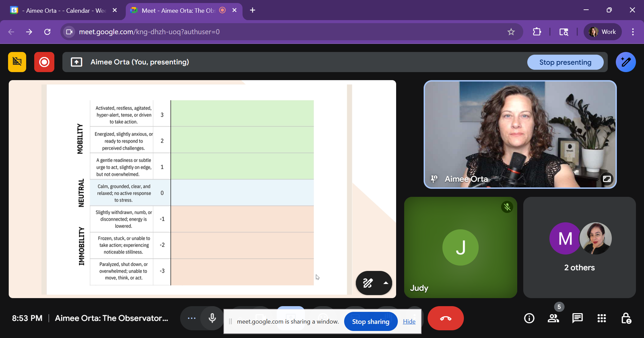The image size is (644, 338).
Task: Expand the annotation tools arrow
Action: point(386,283)
